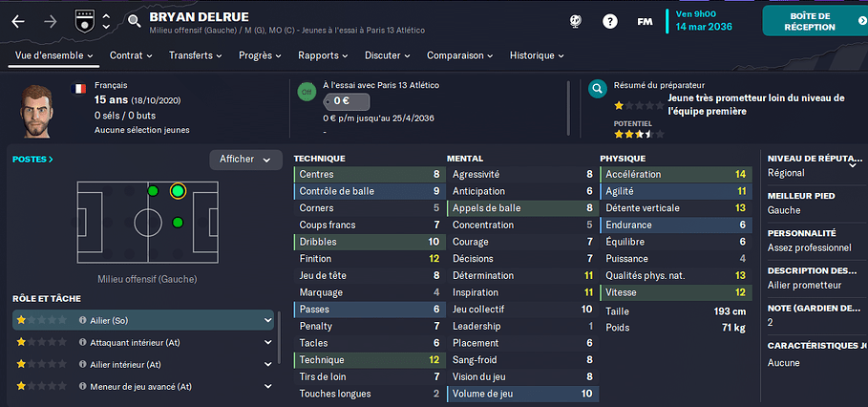Click the forward navigation arrow
Screen dimensions: 868x407
coord(51,22)
